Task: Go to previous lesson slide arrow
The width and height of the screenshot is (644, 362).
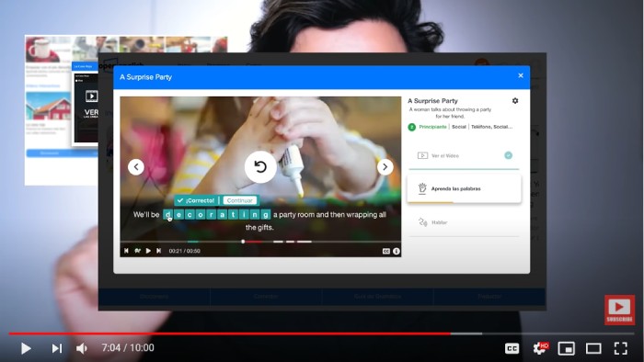Action: click(x=136, y=167)
